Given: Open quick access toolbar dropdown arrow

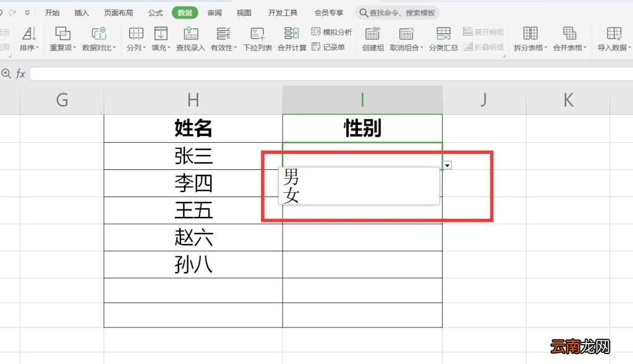Looking at the screenshot, I should 27,13.
